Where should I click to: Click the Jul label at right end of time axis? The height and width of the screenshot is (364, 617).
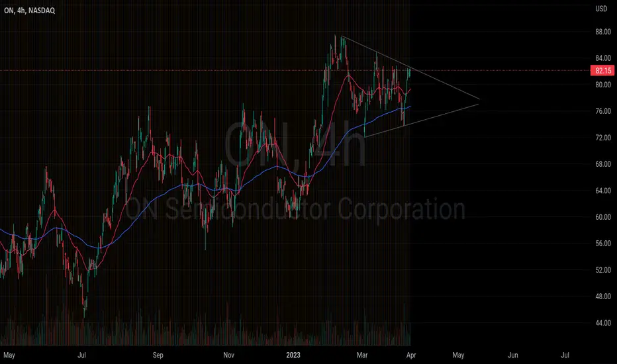(x=565, y=355)
